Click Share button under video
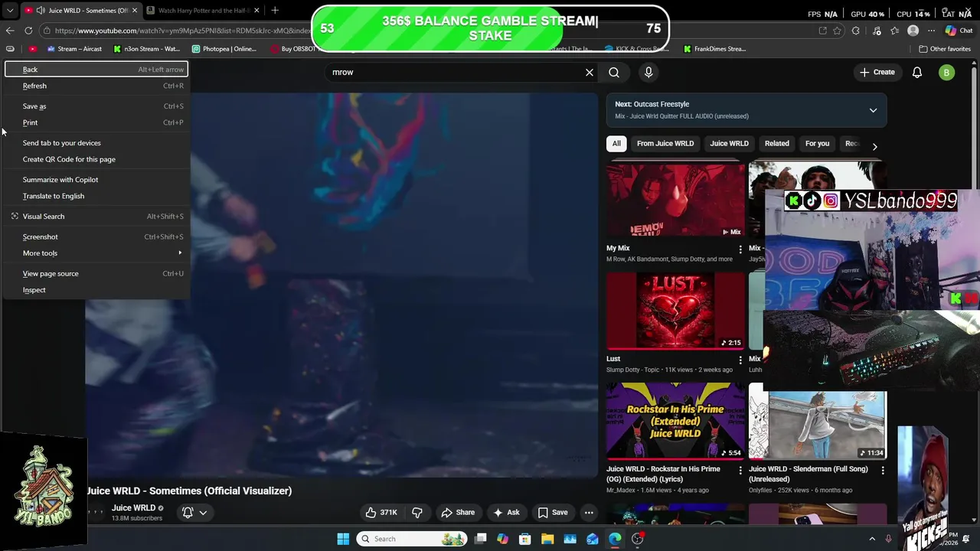 click(457, 512)
